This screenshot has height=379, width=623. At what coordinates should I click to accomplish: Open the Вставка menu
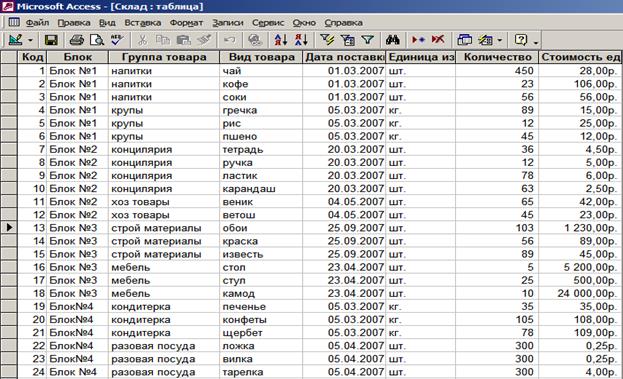click(x=143, y=23)
